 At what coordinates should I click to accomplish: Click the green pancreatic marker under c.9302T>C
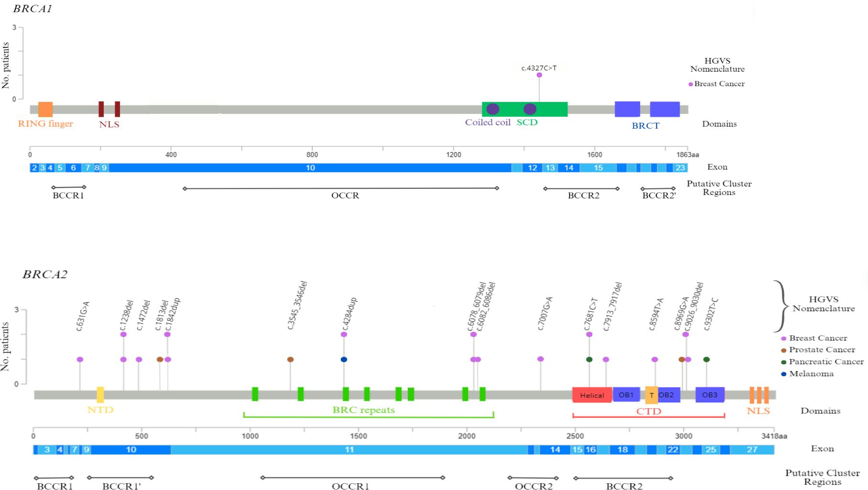pyautogui.click(x=706, y=359)
